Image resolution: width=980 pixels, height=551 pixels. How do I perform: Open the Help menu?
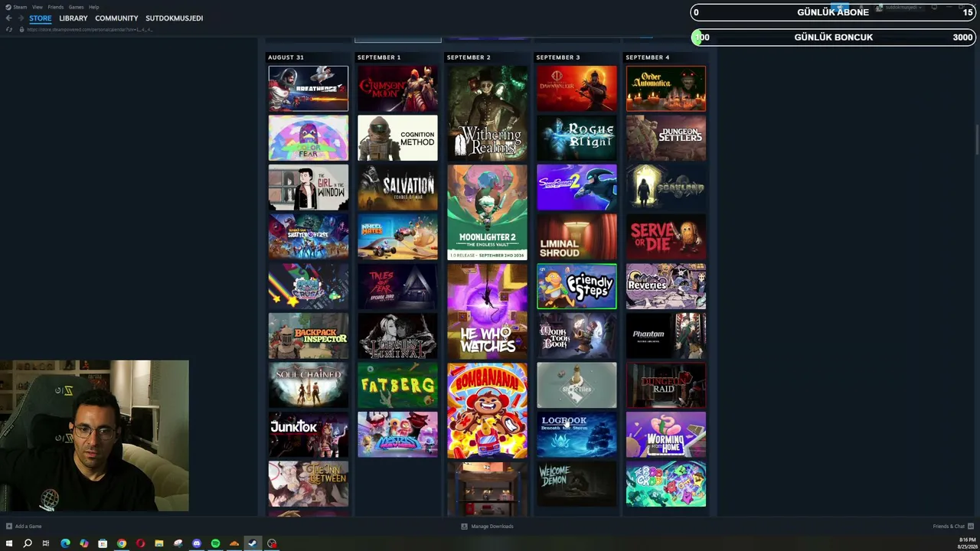93,7
